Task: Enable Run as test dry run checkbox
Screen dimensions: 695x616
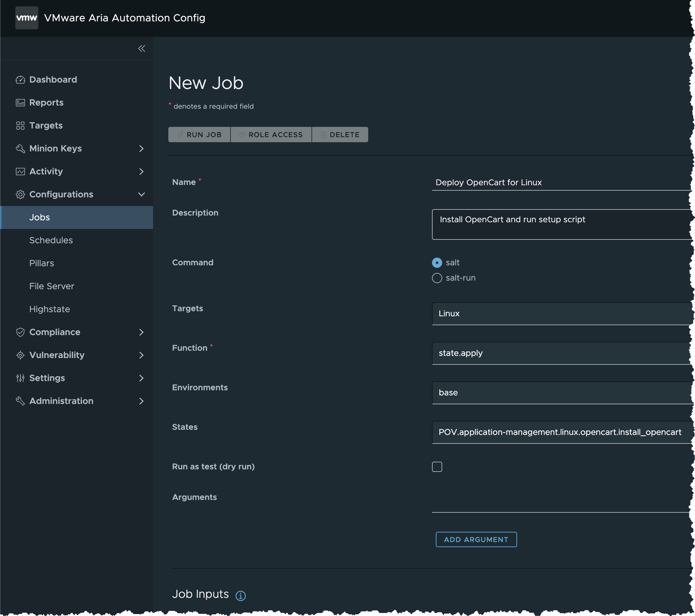Action: (437, 467)
